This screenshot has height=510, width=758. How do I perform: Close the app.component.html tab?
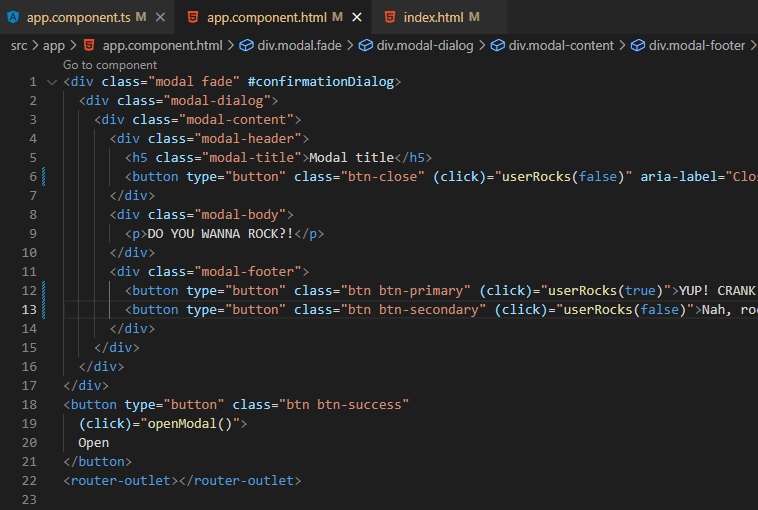tap(356, 17)
